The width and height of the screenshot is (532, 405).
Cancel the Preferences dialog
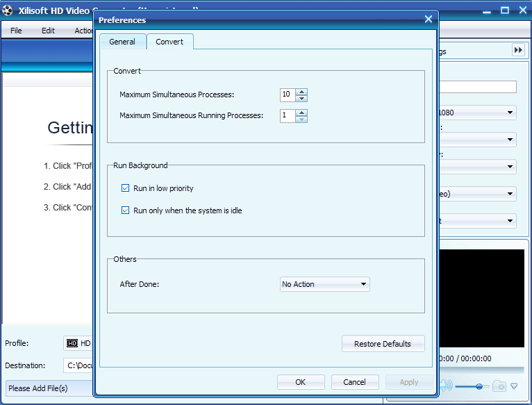pos(355,382)
